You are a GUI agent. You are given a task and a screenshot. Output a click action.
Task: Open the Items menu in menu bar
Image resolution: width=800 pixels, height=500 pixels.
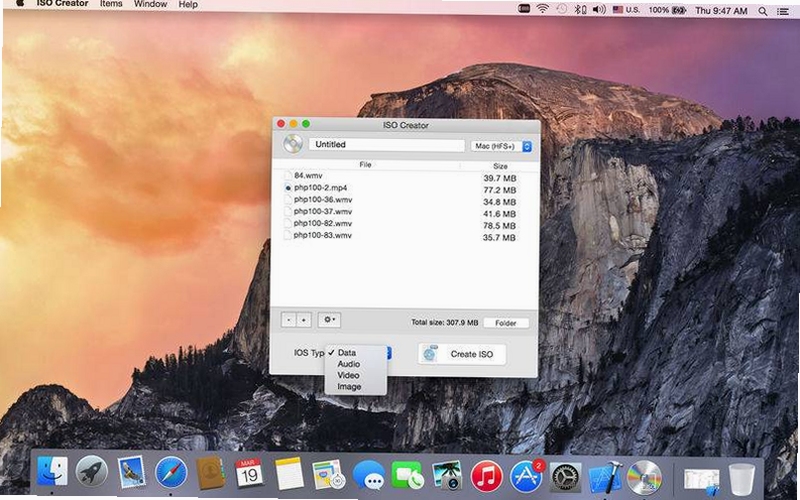(111, 4)
